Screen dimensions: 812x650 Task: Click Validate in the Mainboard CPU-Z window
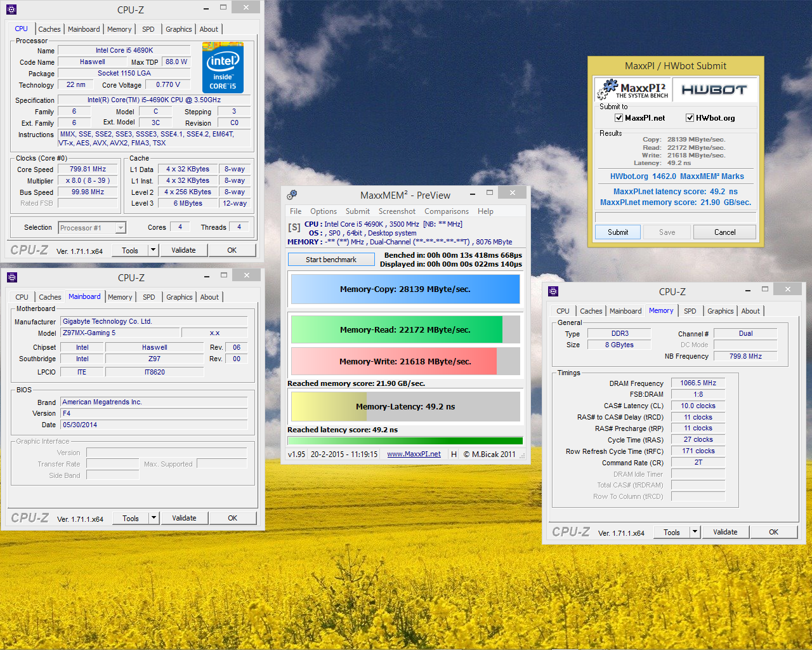(184, 518)
